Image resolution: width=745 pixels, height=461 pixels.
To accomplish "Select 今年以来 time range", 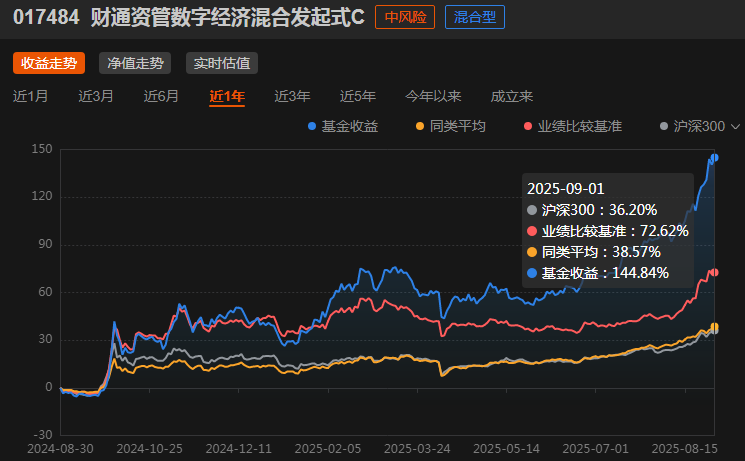I will (x=433, y=96).
